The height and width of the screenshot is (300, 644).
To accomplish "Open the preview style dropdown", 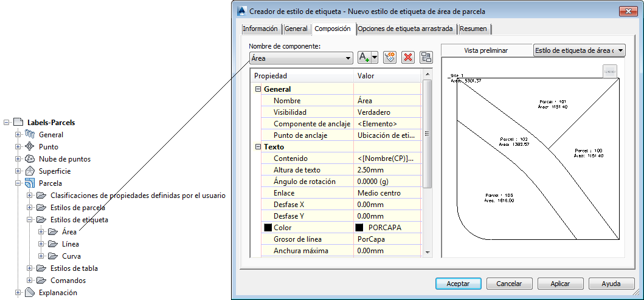I will point(579,50).
